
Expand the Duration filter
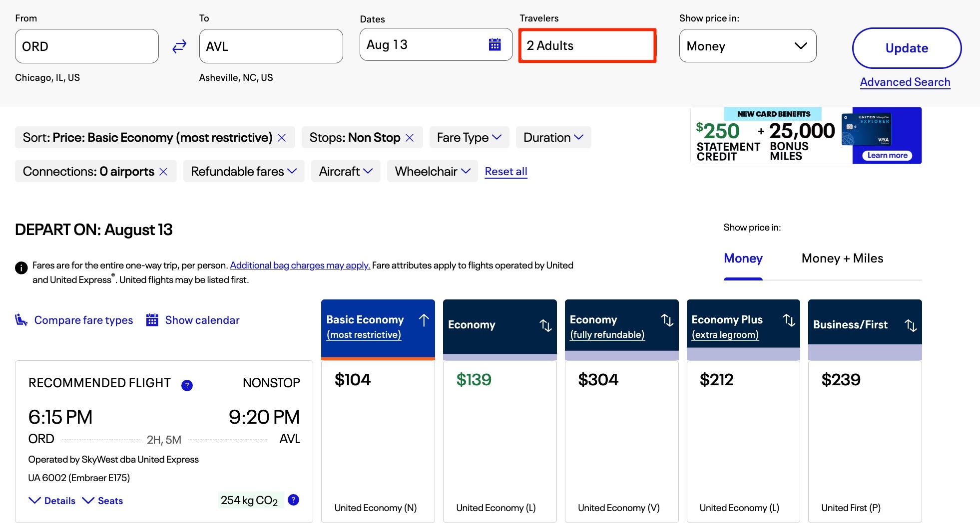pyautogui.click(x=553, y=137)
